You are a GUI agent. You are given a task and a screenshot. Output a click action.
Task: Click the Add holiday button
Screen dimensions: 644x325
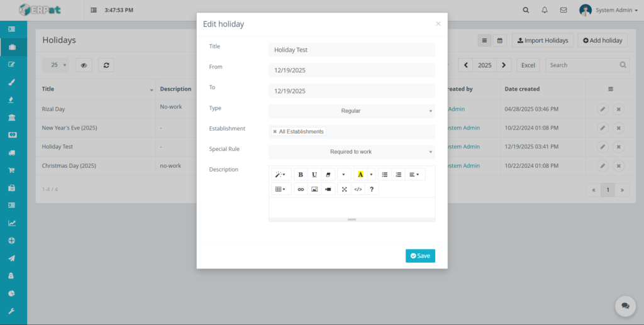point(602,40)
